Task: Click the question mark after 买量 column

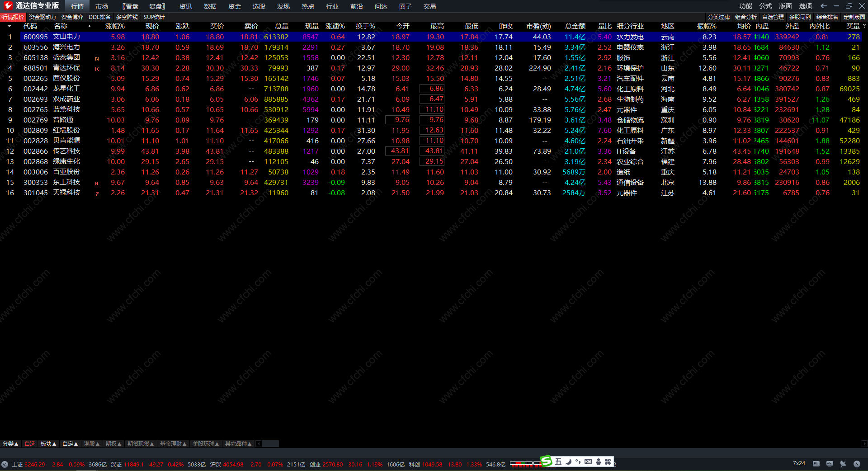Action: (864, 26)
